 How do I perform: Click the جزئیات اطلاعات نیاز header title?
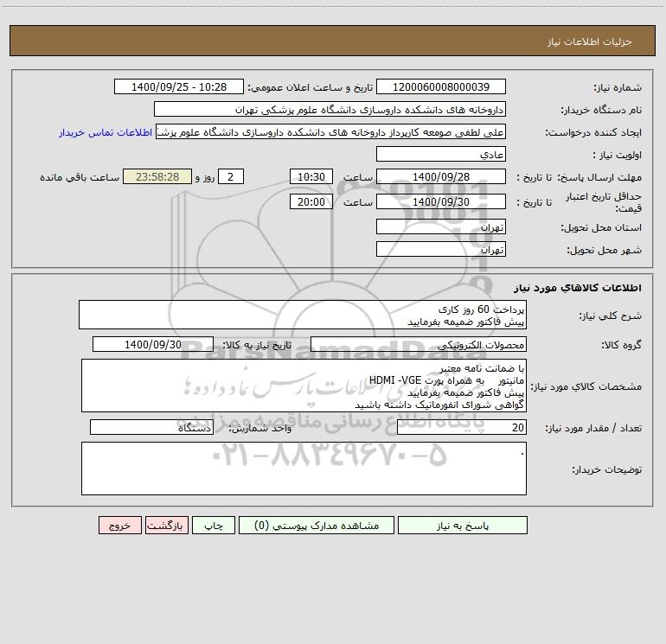(x=590, y=41)
